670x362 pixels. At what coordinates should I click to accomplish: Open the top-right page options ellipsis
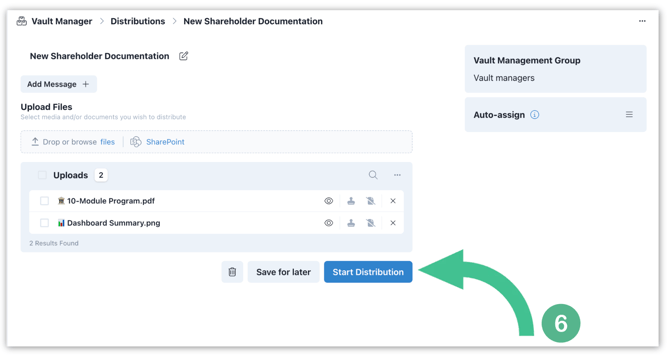click(642, 21)
